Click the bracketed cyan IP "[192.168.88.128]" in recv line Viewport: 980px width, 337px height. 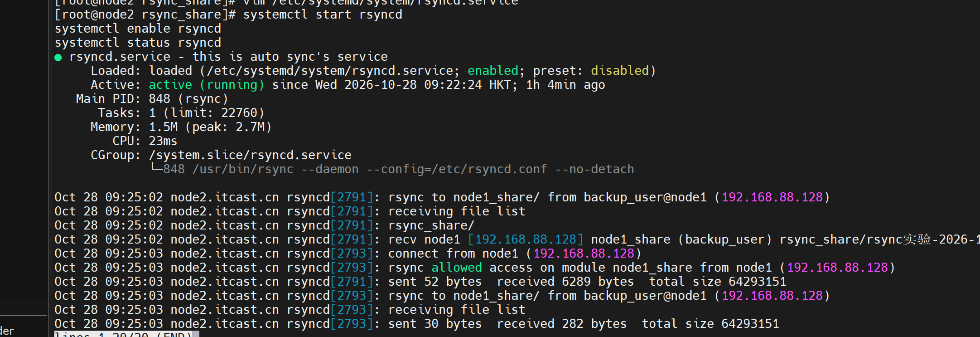pyautogui.click(x=526, y=239)
